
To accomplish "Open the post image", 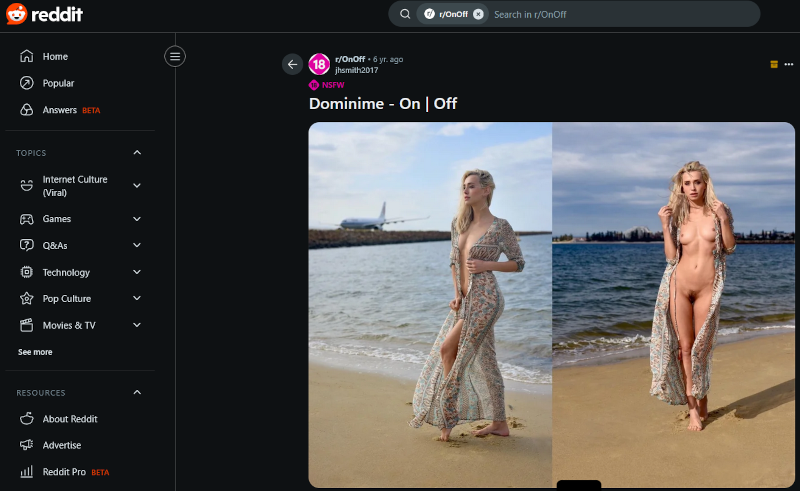I will (552, 305).
